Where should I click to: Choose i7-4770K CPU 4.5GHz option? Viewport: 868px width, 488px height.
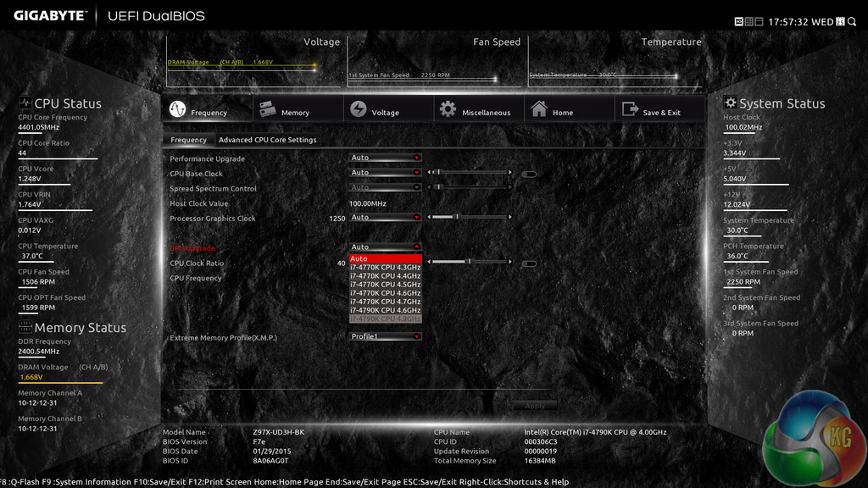(x=386, y=285)
